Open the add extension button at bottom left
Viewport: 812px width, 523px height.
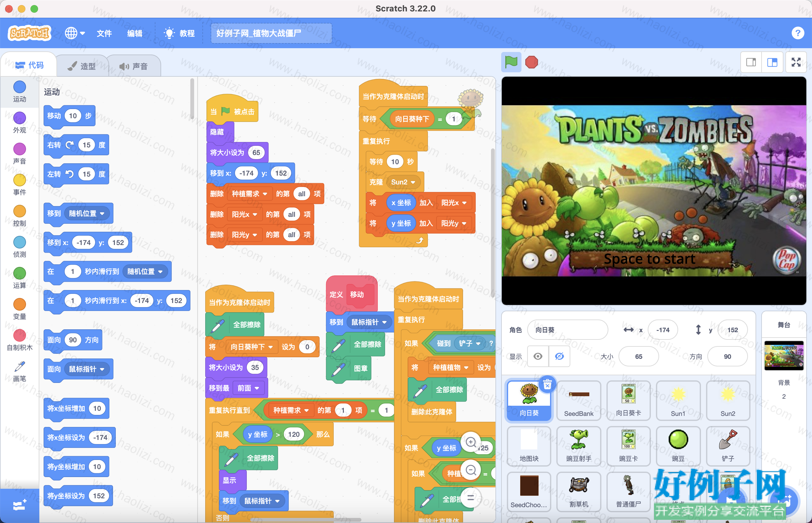tap(19, 505)
